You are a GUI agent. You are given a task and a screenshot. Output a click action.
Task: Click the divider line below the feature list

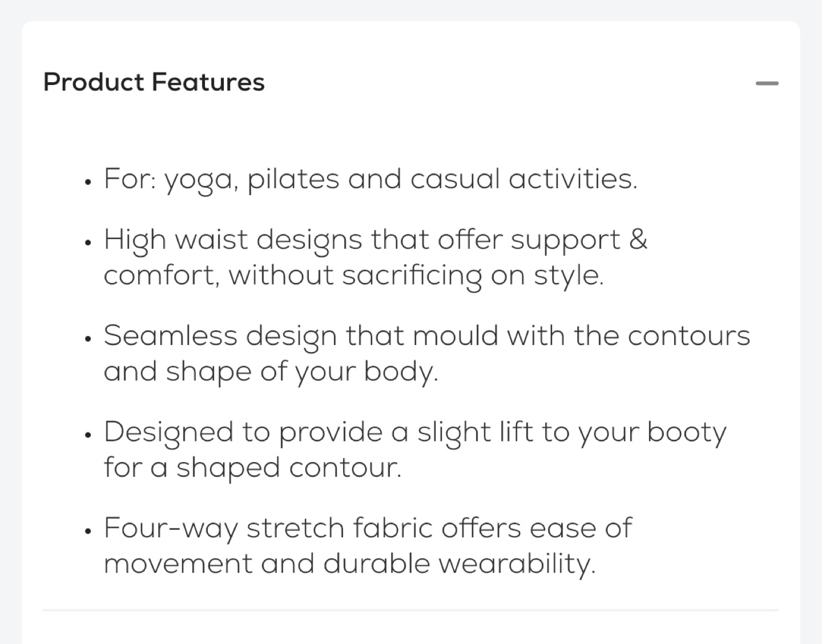pos(410,610)
